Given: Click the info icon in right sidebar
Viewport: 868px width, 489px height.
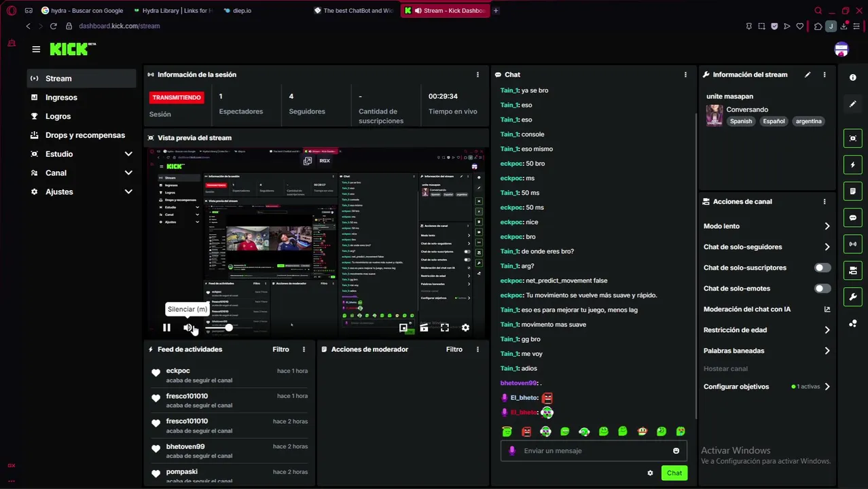Looking at the screenshot, I should [x=853, y=77].
